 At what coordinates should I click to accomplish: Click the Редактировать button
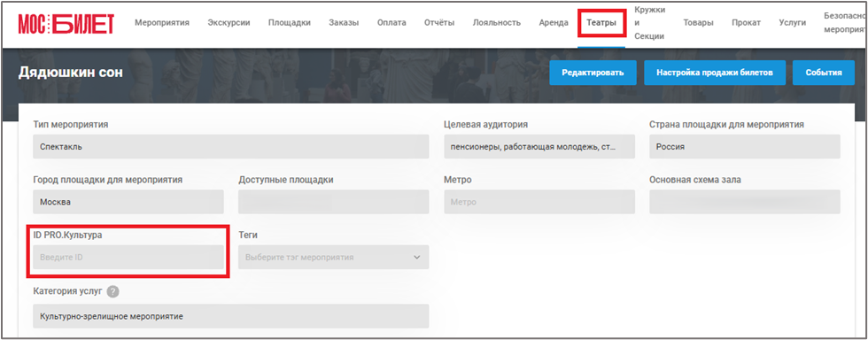(593, 73)
